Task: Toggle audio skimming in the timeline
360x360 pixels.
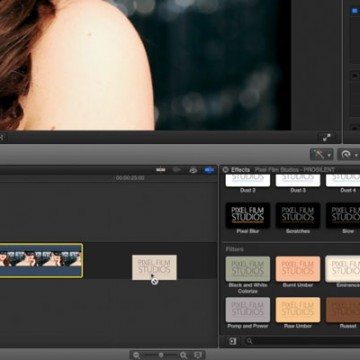Action: tap(177, 170)
